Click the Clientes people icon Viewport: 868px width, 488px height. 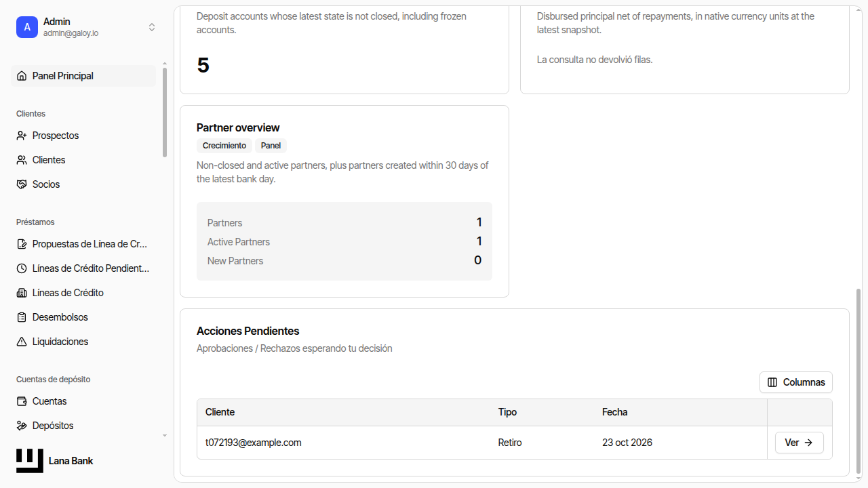22,160
